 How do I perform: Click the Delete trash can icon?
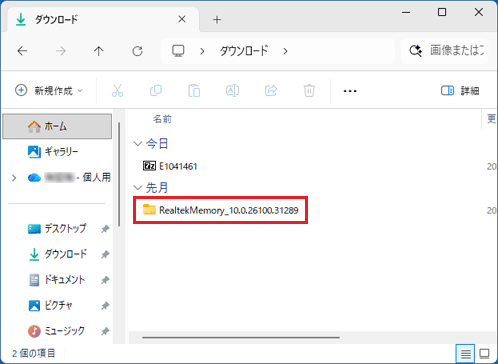click(309, 90)
